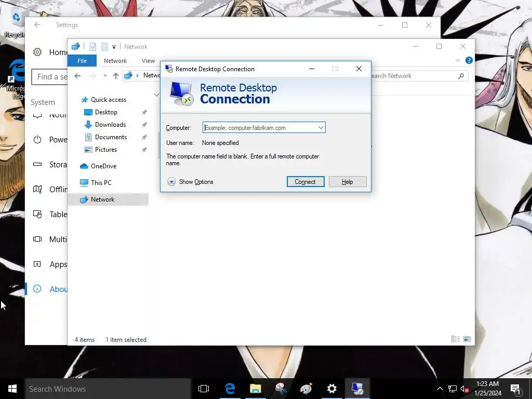Screen dimensions: 532x399
Task: Open the Customize Quick Access Toolbar dropdown
Action: click(x=114, y=47)
